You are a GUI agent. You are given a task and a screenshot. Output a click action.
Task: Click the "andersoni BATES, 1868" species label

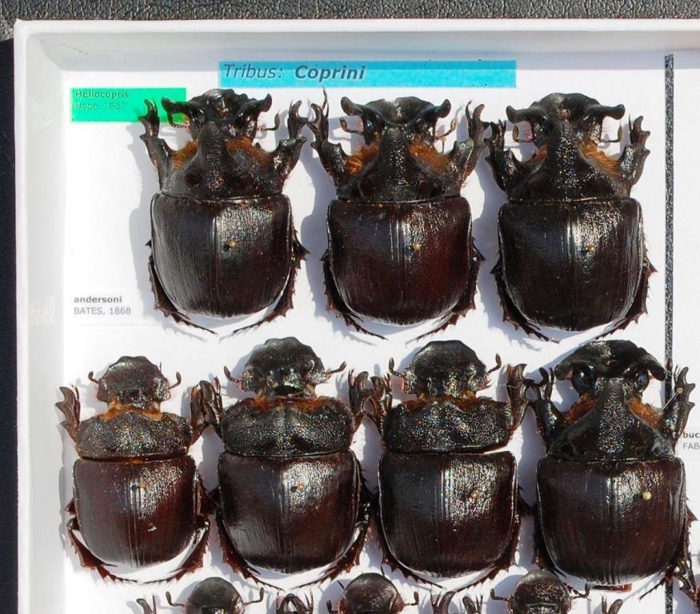(x=104, y=305)
